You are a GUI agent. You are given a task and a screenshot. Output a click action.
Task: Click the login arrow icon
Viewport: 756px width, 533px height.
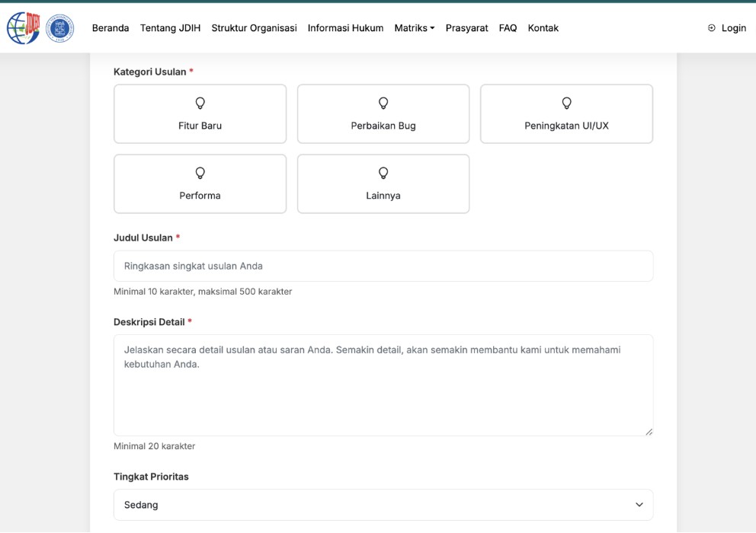point(712,28)
